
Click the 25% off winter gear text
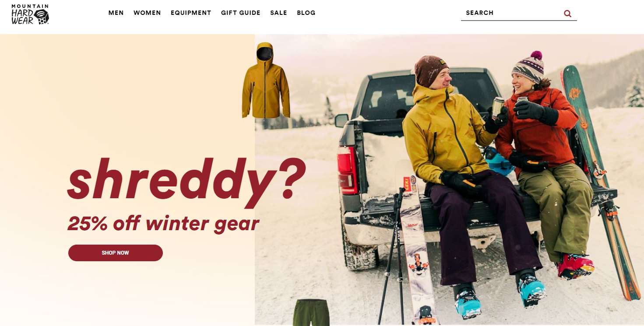[x=163, y=224]
